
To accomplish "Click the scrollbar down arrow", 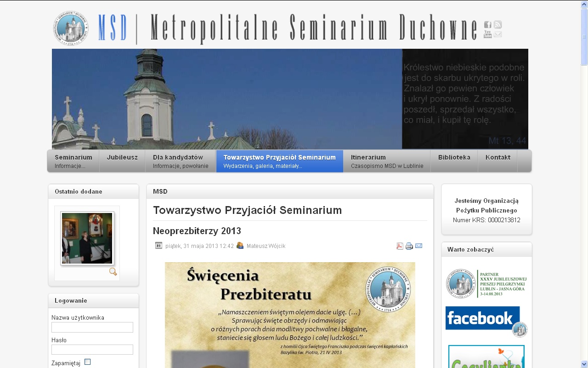I will coord(584,364).
